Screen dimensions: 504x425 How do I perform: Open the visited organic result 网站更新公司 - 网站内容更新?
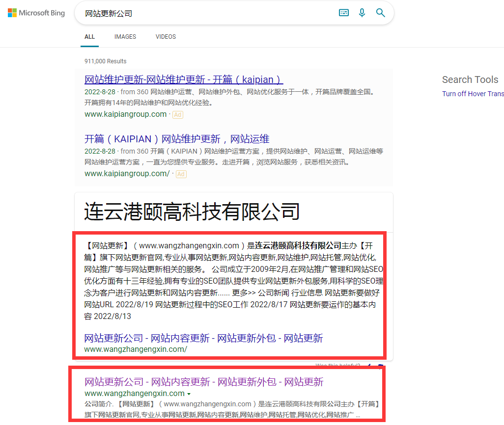(204, 382)
